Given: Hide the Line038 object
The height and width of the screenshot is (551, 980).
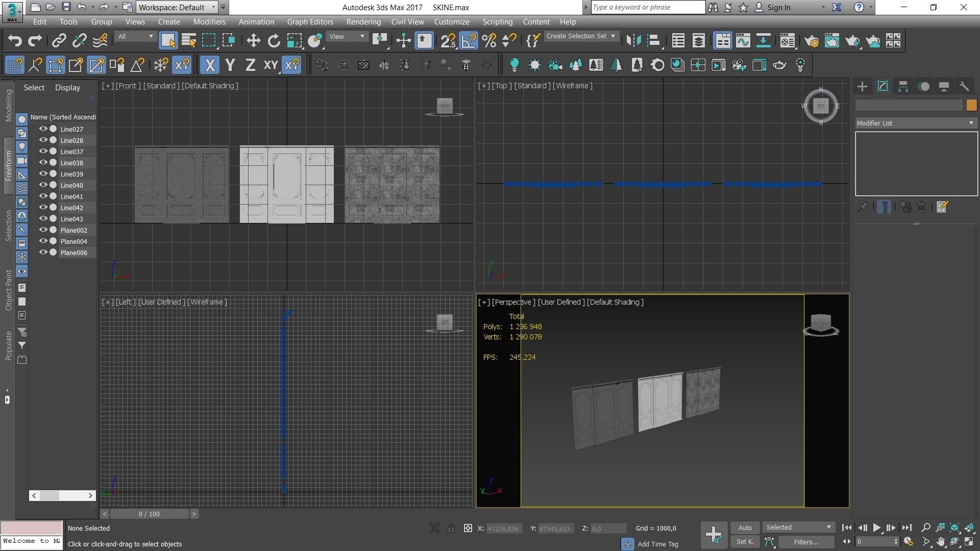Looking at the screenshot, I should click(x=43, y=163).
